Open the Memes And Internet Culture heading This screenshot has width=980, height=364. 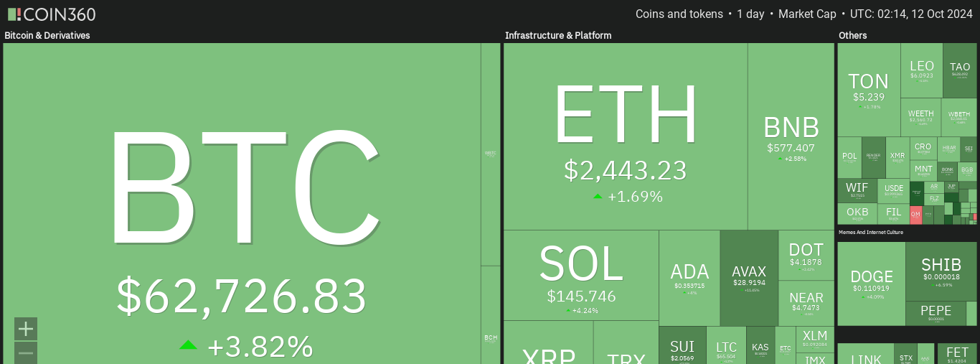(870, 233)
